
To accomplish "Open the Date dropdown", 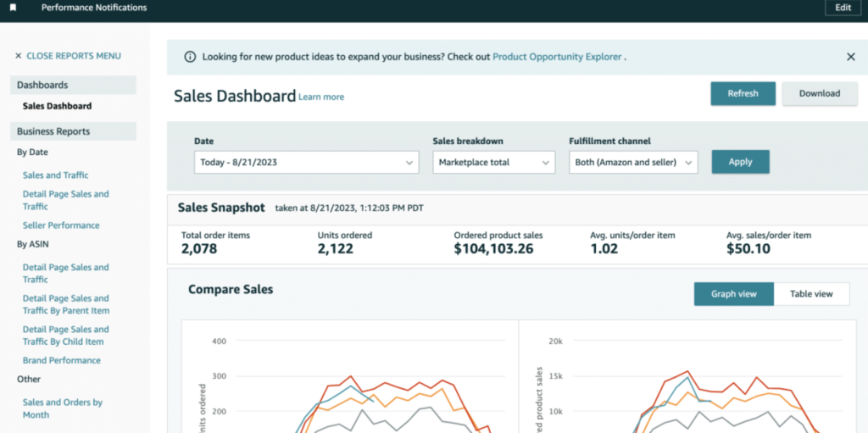I will [x=306, y=162].
